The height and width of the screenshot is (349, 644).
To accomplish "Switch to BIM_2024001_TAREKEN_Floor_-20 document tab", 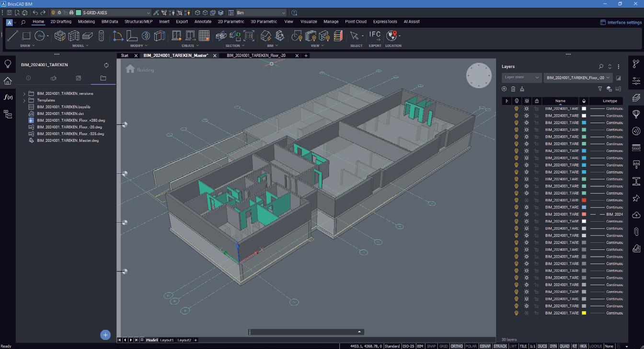I will click(x=256, y=56).
